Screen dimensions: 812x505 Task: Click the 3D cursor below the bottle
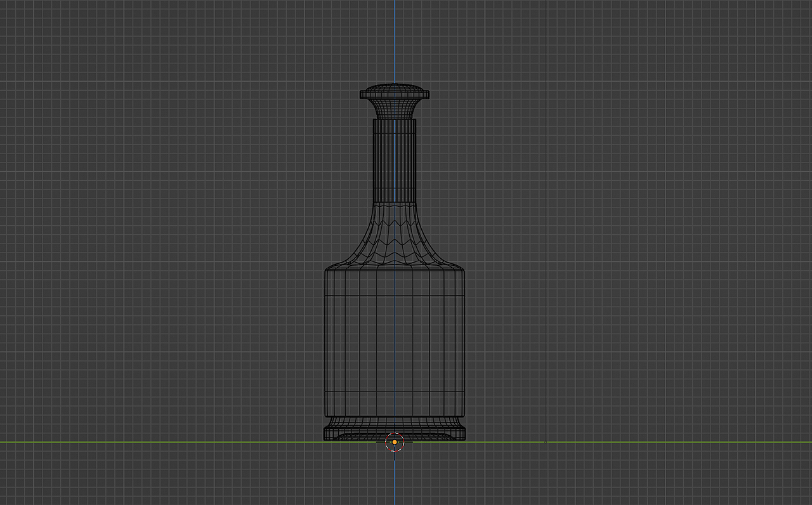[x=395, y=442]
